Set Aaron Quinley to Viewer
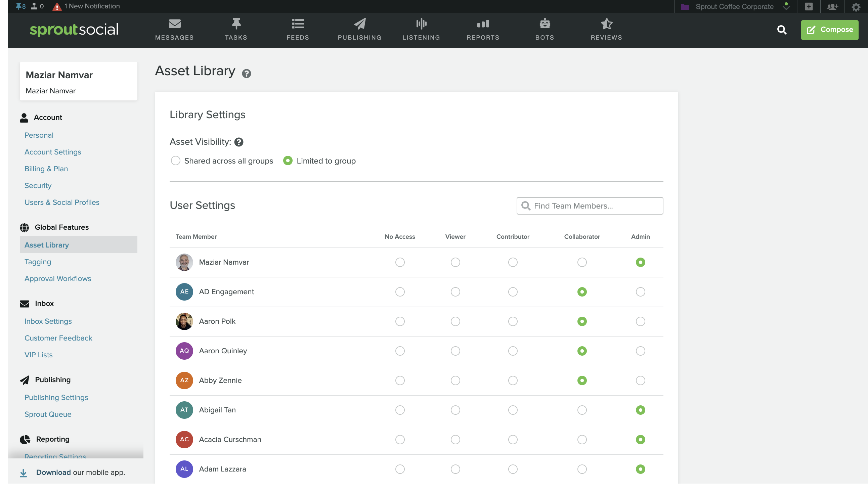 pyautogui.click(x=455, y=351)
